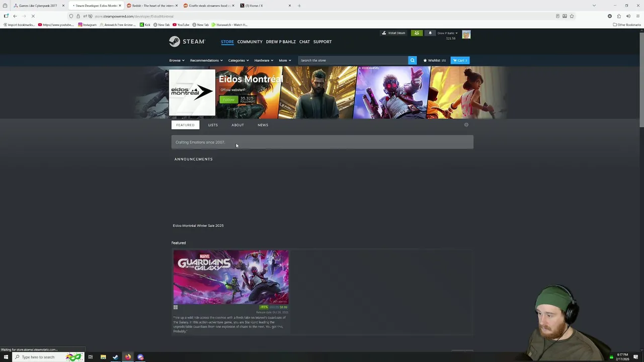Open the Kick bookmark
This screenshot has width=644, height=362.
145,25
